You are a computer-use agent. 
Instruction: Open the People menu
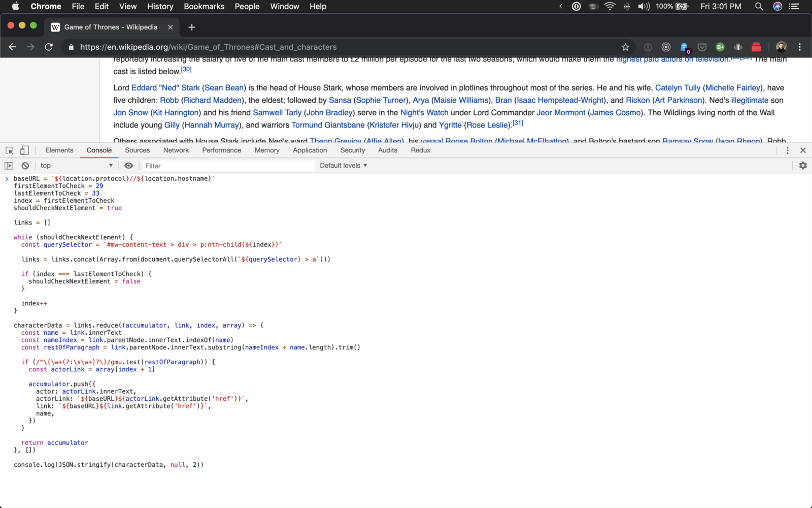[x=247, y=7]
